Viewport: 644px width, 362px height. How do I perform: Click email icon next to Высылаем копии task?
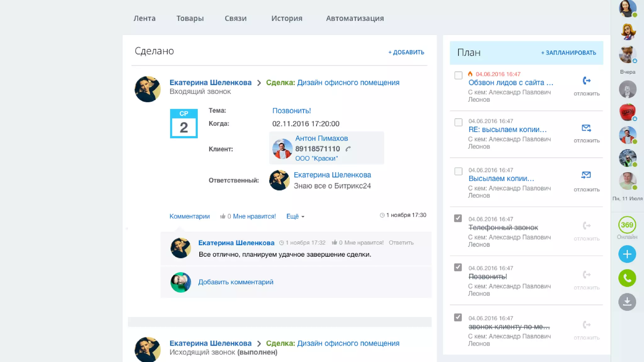(x=586, y=175)
